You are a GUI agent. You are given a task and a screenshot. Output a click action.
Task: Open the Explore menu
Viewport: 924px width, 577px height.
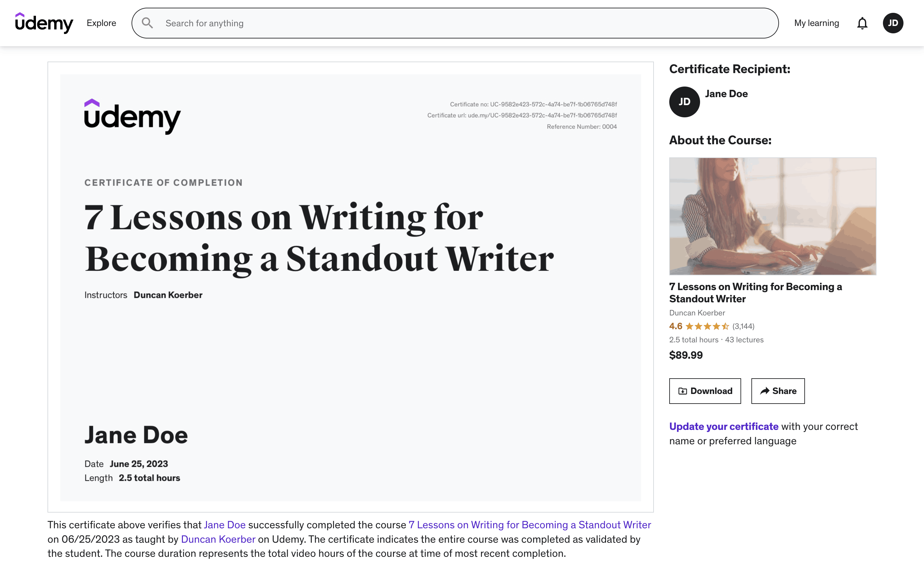pyautogui.click(x=101, y=23)
